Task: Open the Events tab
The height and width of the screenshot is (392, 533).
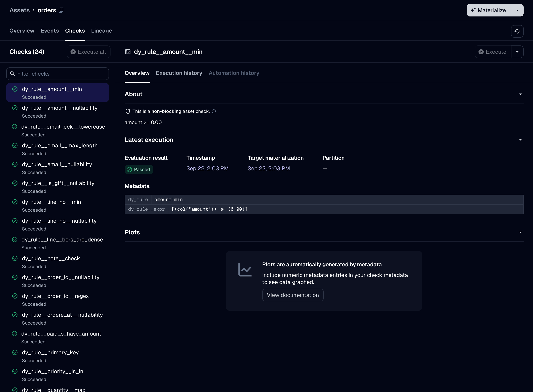Action: (x=50, y=31)
